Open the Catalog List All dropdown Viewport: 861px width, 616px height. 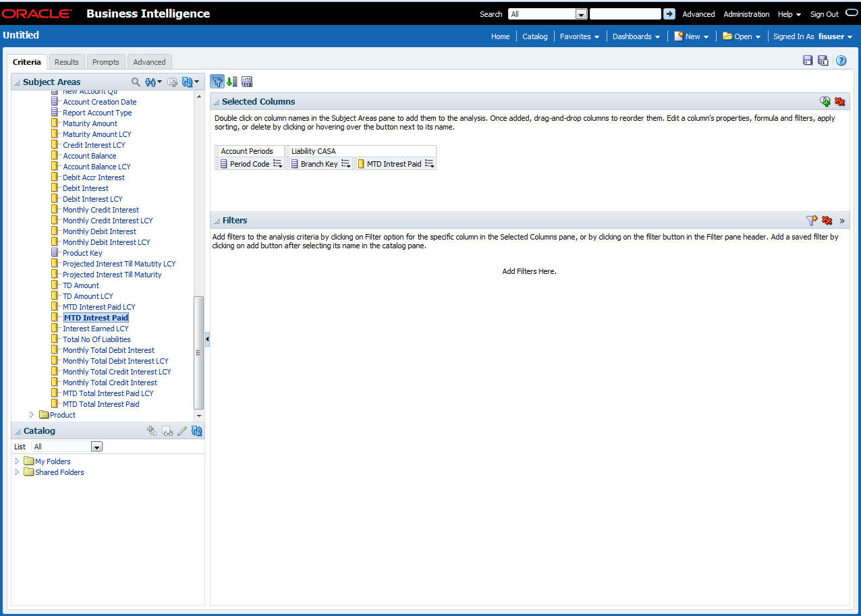click(x=67, y=447)
